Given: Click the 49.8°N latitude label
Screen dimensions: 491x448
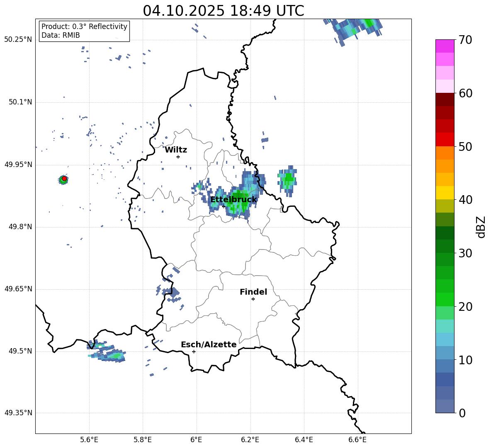Looking at the screenshot, I should [x=20, y=227].
